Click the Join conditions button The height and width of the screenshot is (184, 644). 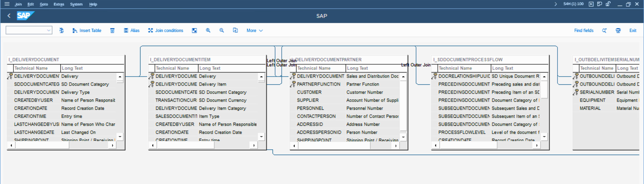point(166,31)
